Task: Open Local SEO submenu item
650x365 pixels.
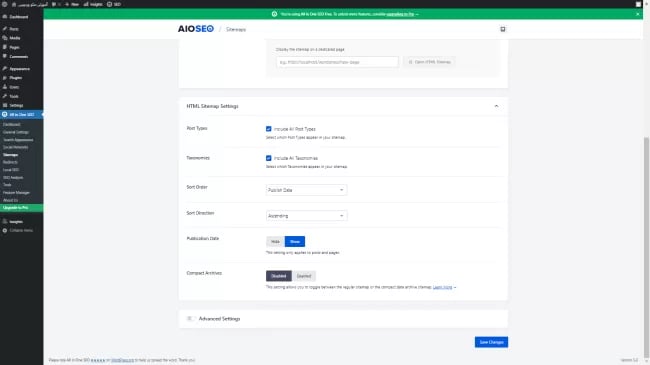Action: (11, 170)
